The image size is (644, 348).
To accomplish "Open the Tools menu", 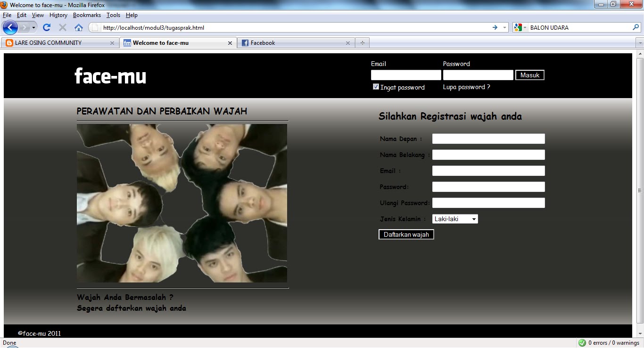I will [x=113, y=15].
